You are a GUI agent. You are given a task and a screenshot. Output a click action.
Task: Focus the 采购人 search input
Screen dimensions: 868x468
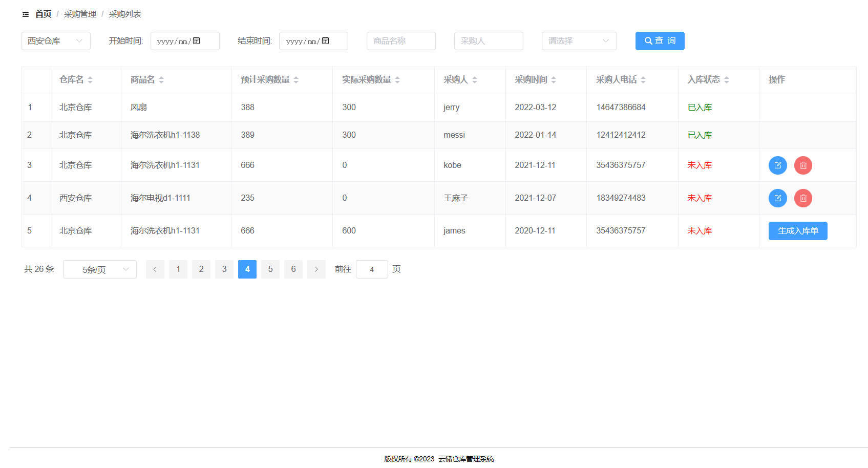point(489,41)
